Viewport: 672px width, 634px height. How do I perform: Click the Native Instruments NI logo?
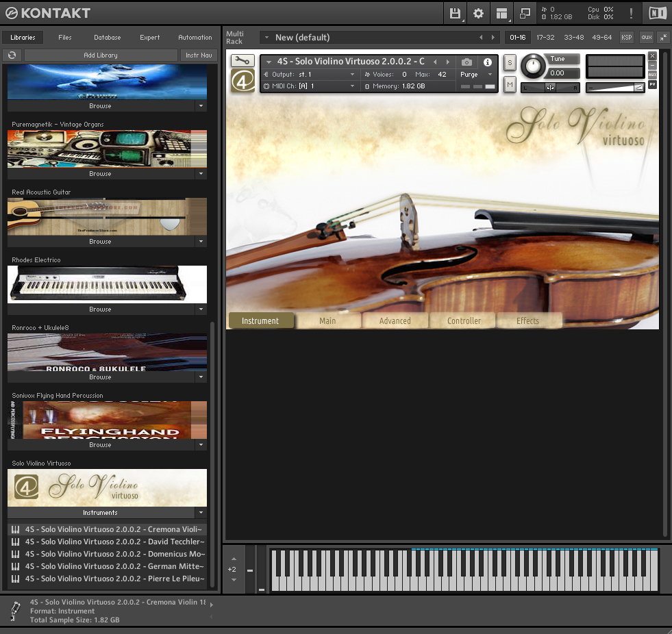(658, 13)
